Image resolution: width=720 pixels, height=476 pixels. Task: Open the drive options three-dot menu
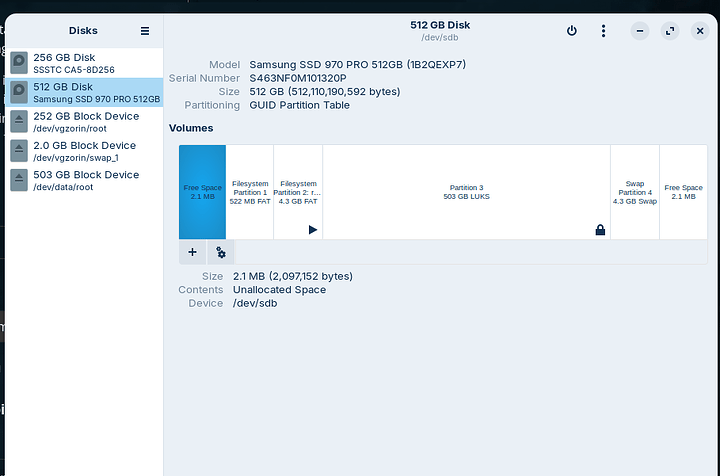pos(603,31)
